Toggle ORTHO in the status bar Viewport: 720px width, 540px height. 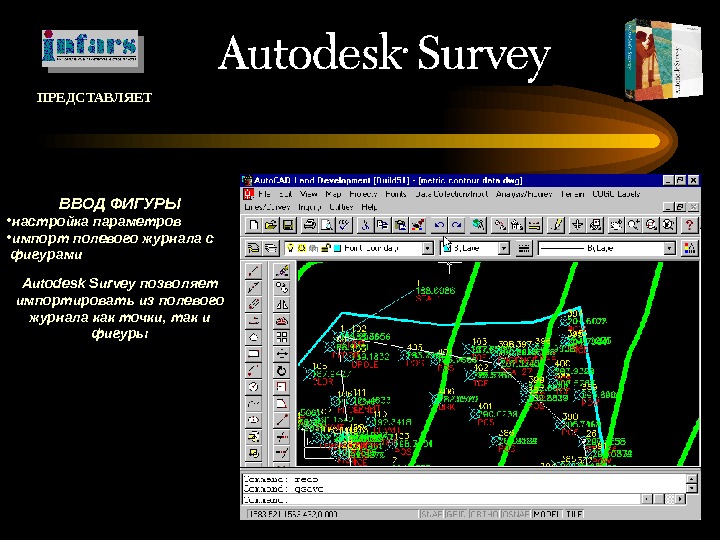tap(484, 514)
